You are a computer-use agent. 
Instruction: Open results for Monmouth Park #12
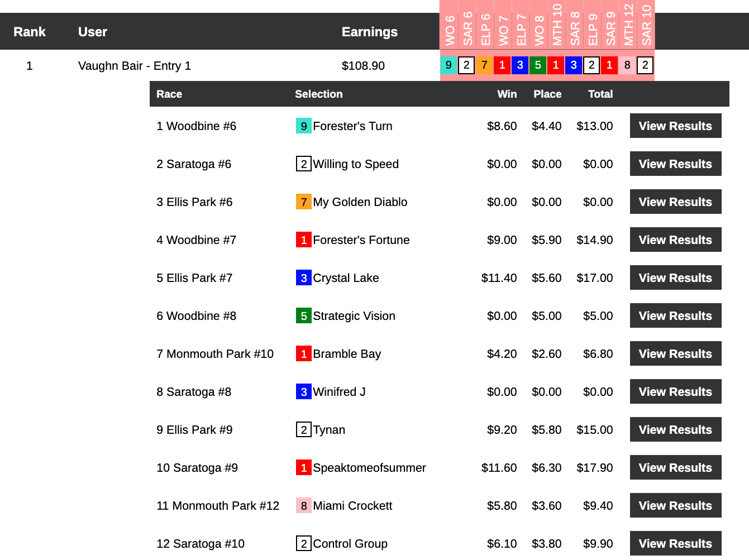[x=675, y=505]
